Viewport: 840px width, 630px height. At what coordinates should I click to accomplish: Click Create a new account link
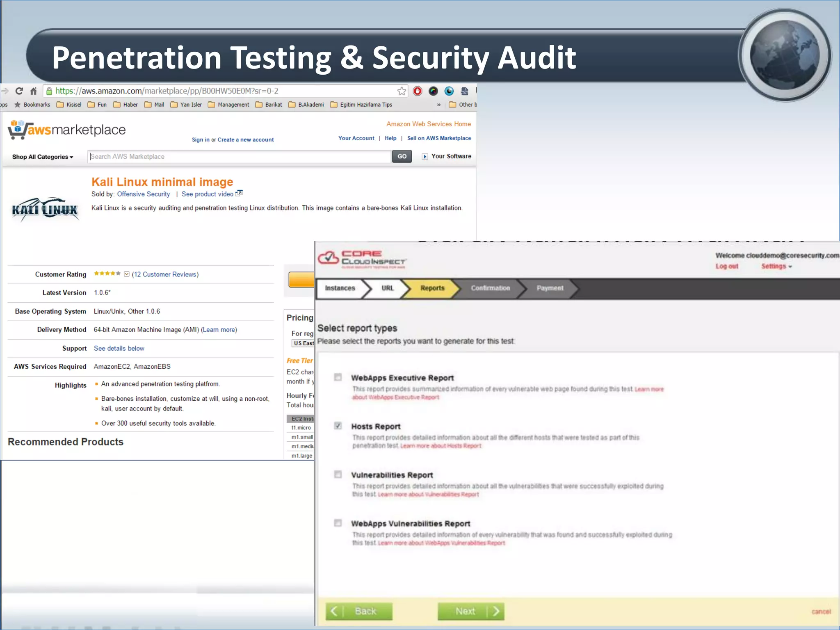(x=246, y=139)
